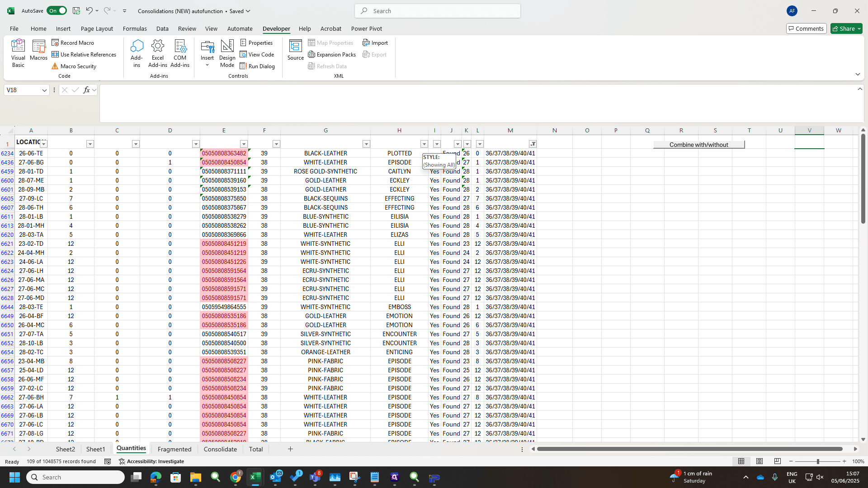868x488 pixels.
Task: Switch to the Home ribbon tab
Action: (x=38, y=28)
